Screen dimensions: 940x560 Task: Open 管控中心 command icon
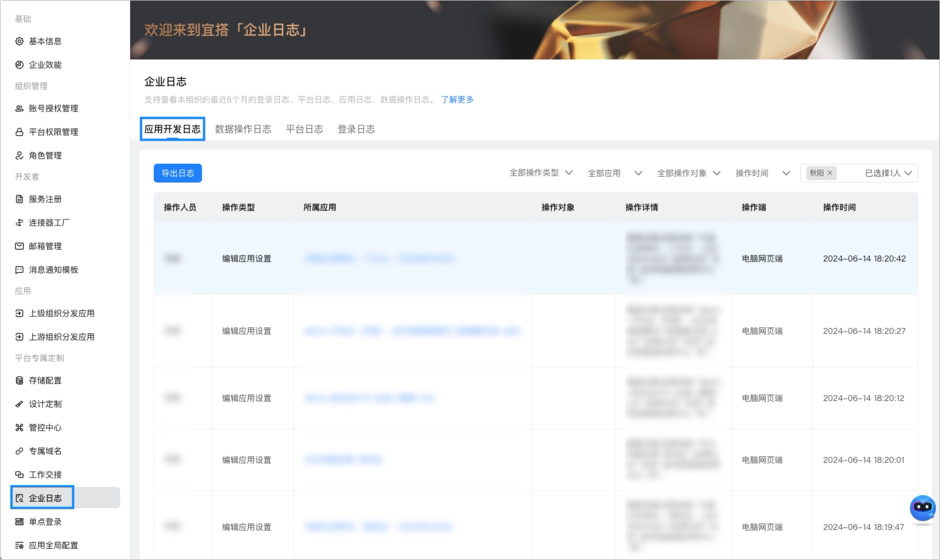point(19,428)
